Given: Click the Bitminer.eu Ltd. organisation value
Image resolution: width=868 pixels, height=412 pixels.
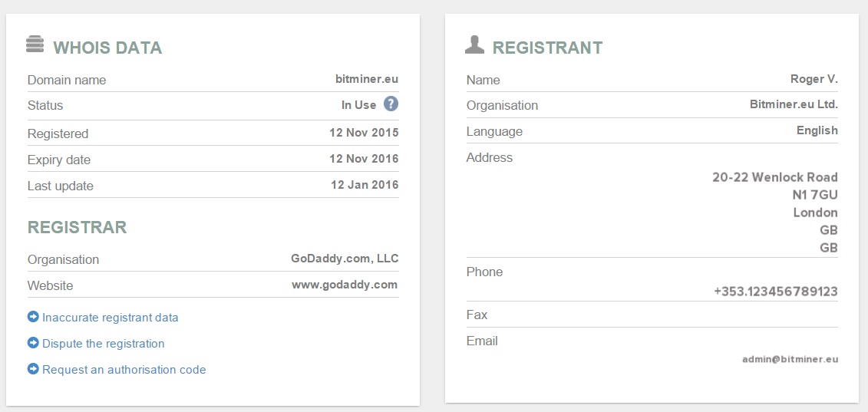Looking at the screenshot, I should click(x=794, y=104).
